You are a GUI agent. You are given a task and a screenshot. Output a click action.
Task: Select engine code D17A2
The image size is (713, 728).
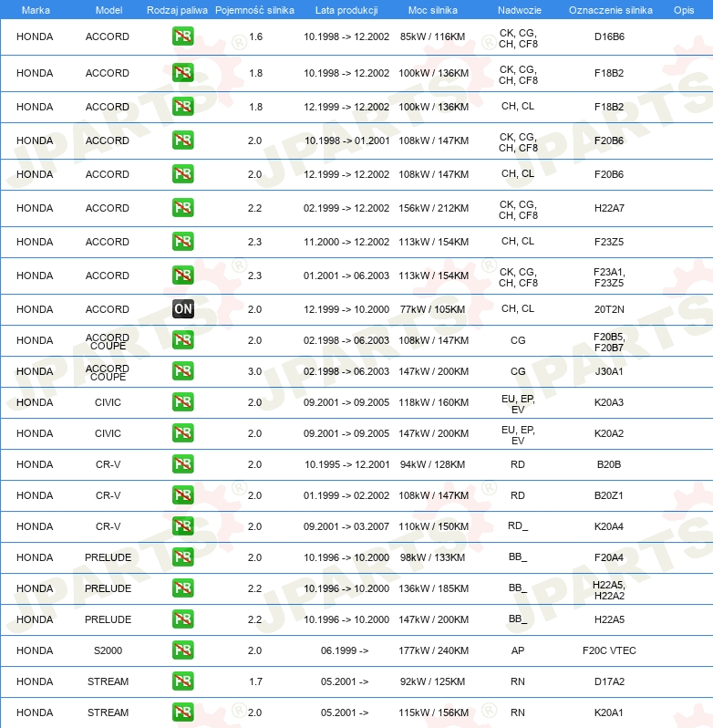click(609, 681)
